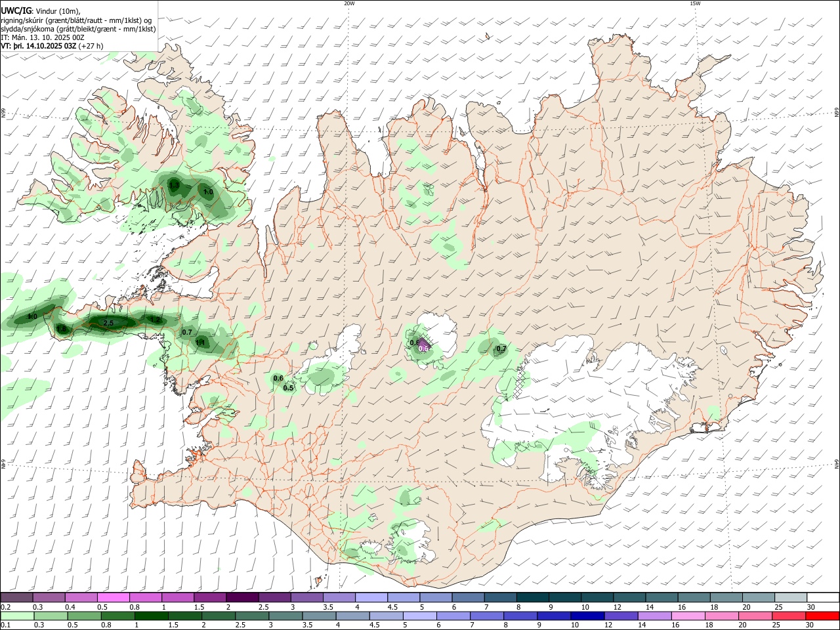This screenshot has height=630, width=840.
Task: Click the '2.5' precipitation value on the map
Action: (x=108, y=323)
